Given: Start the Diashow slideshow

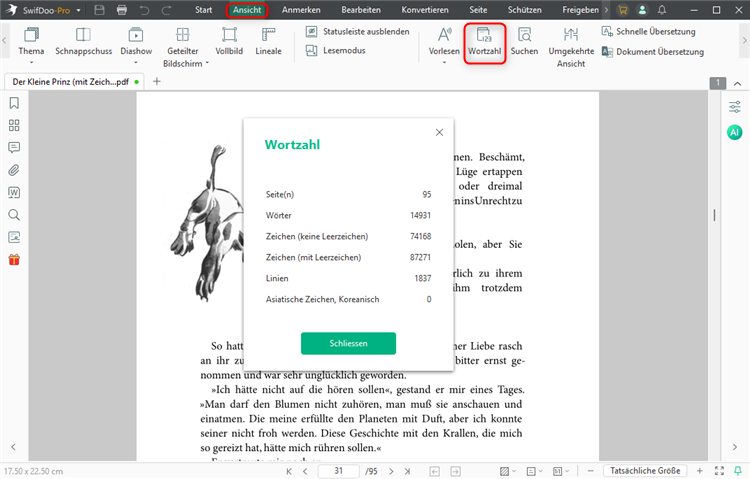Looking at the screenshot, I should [136, 42].
